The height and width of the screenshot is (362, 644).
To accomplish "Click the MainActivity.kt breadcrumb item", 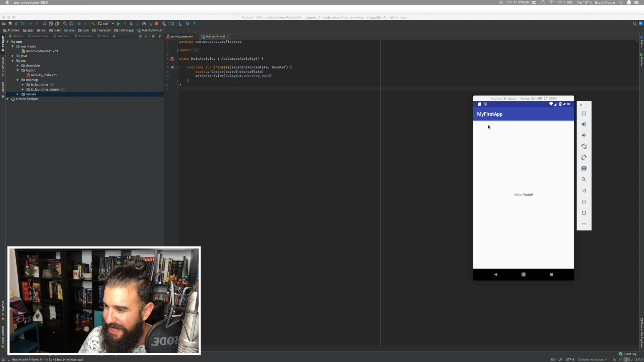I will click(x=150, y=30).
